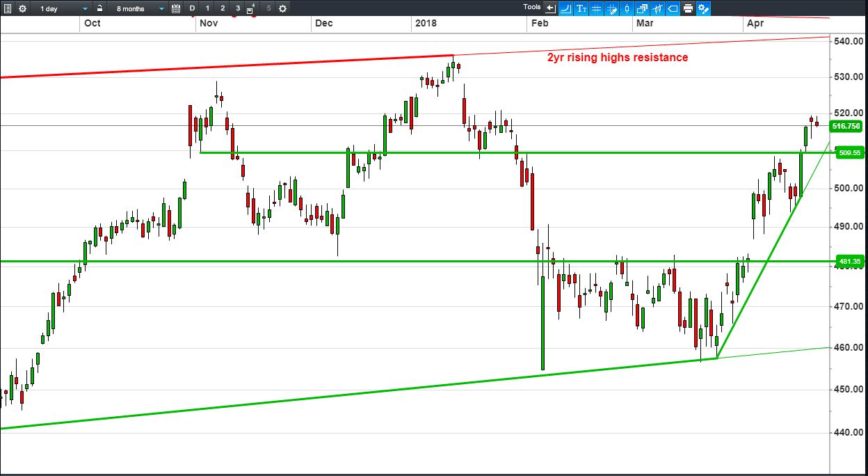Viewport: 868px width, 476px height.
Task: Select chart preset 5
Action: pos(268,8)
